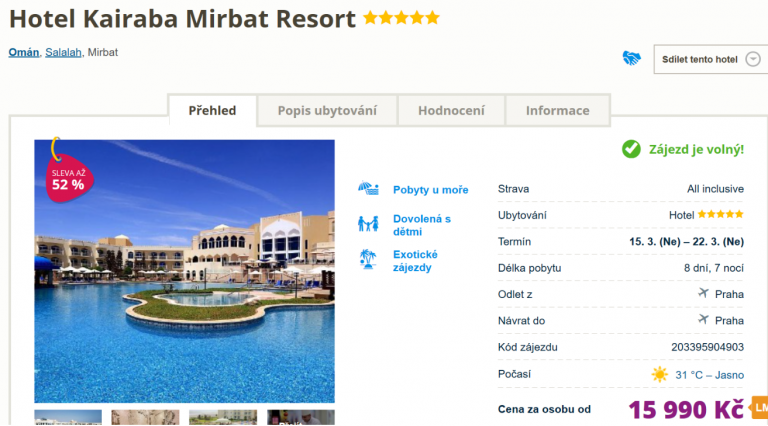Screen dimensions: 768x426
Task: Click the beach umbrella Pobyty u moře icon
Action: pos(368,189)
